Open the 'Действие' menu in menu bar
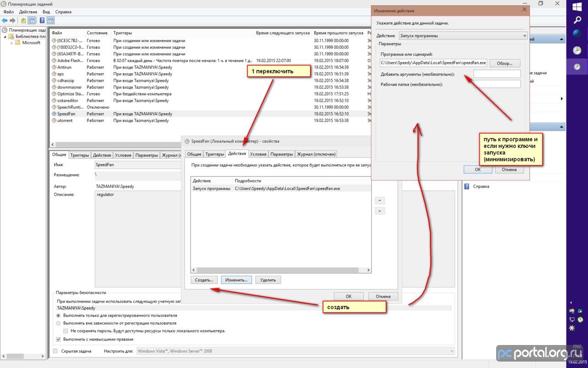Screen dimensions: 588x368 (x=28, y=11)
